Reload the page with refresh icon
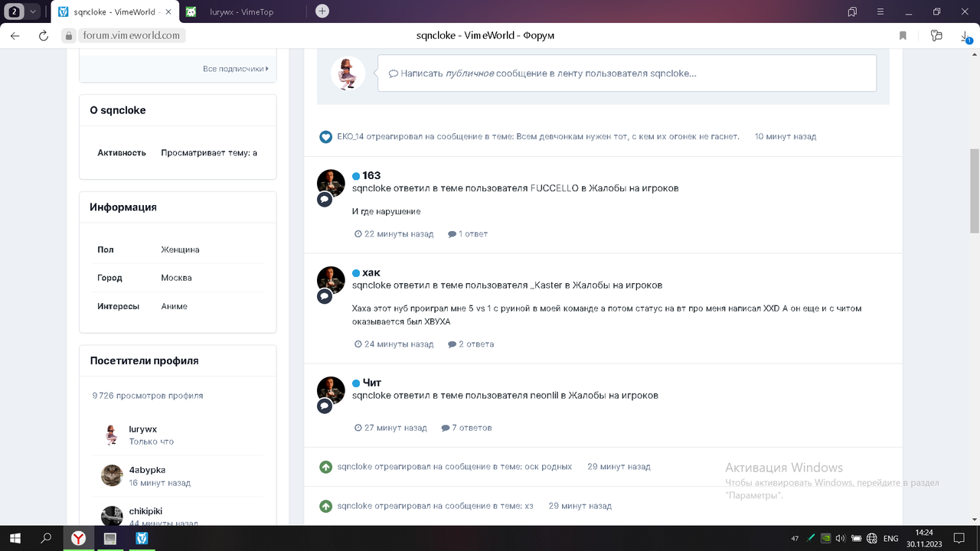Screen dimensions: 980x551 tap(44, 35)
